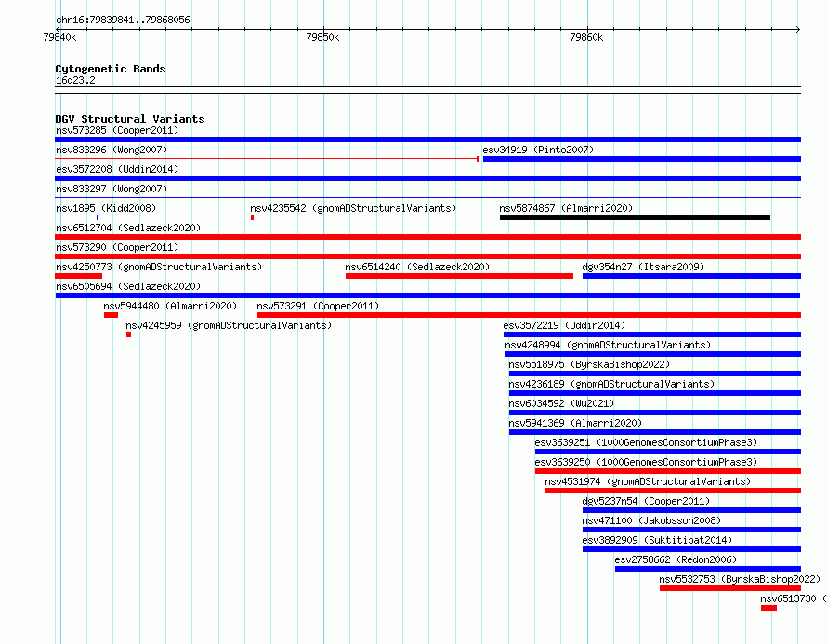Click the Cytogenetic Bands track title
The height and width of the screenshot is (644, 827).
tap(111, 69)
